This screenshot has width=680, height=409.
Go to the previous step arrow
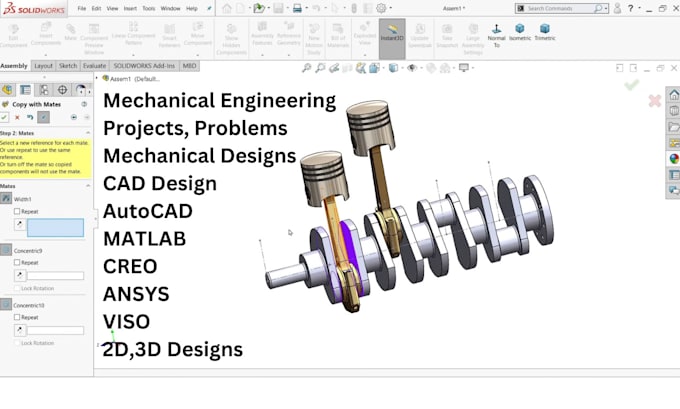point(74,117)
